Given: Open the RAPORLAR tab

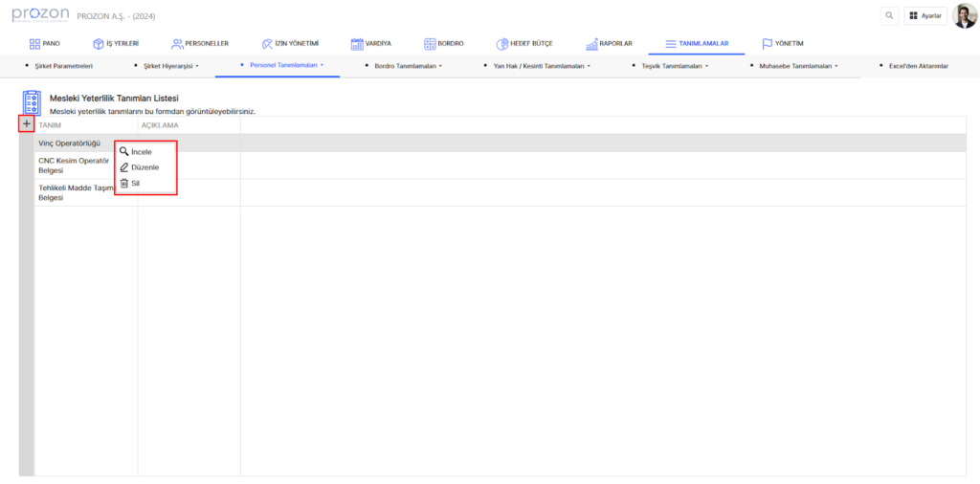Looking at the screenshot, I should (x=609, y=44).
